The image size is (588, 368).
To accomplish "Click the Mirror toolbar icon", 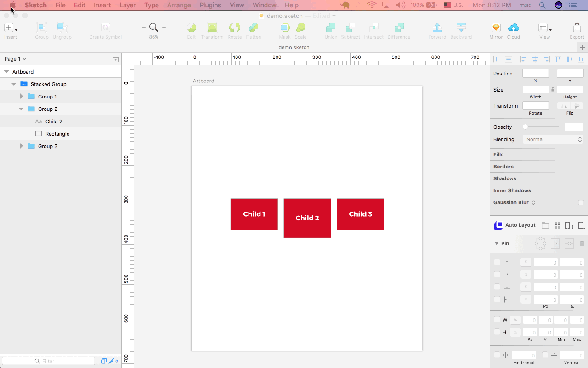I will 496,28.
